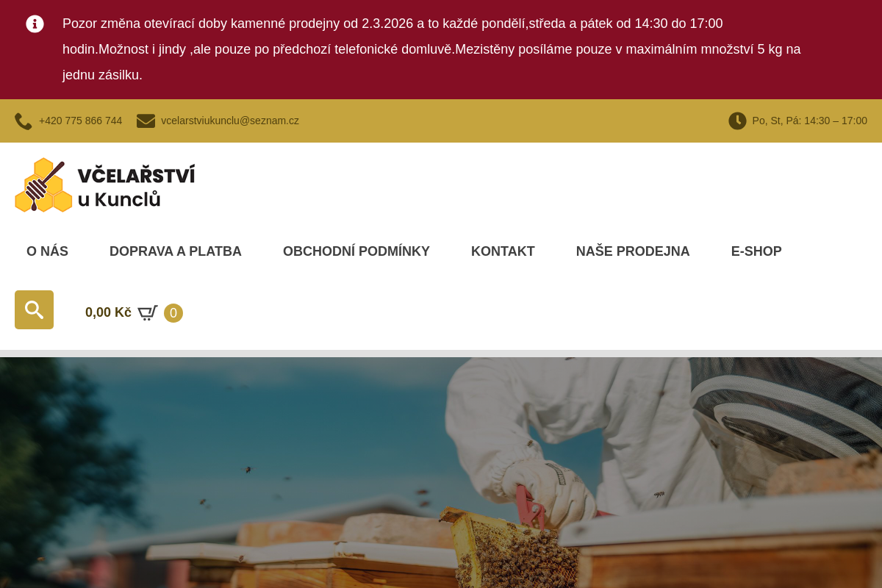Go to the E-SHOP section

point(756,251)
